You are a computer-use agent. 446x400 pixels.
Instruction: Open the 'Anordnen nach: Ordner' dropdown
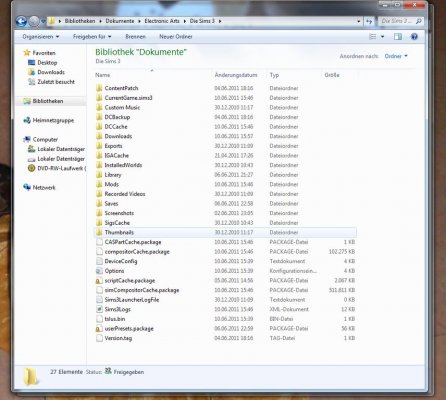coord(396,56)
